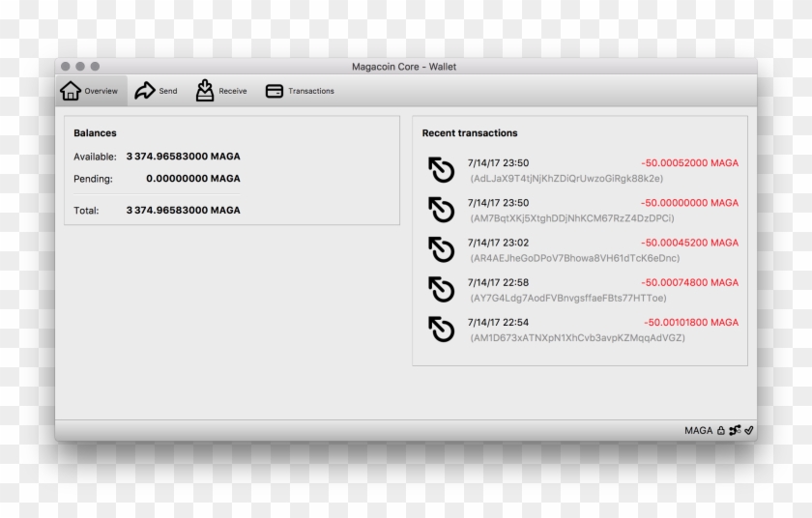Minimize the Magacoin Core window
This screenshot has height=518, width=812.
point(80,67)
